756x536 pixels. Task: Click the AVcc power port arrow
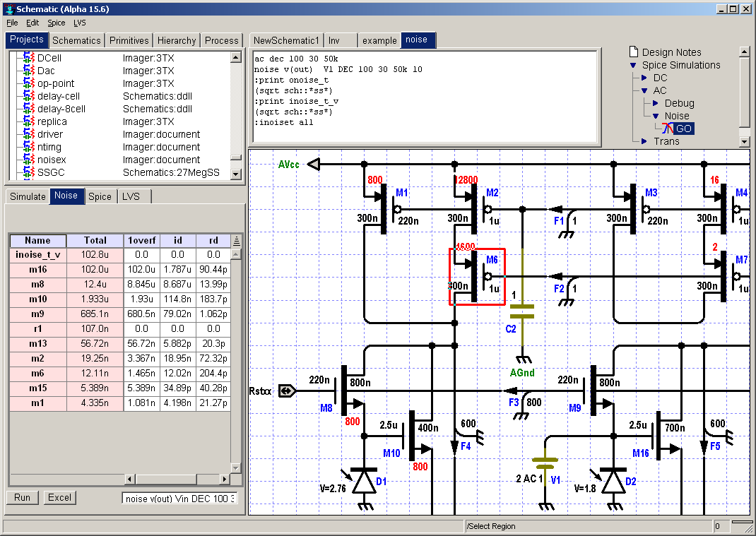(315, 164)
